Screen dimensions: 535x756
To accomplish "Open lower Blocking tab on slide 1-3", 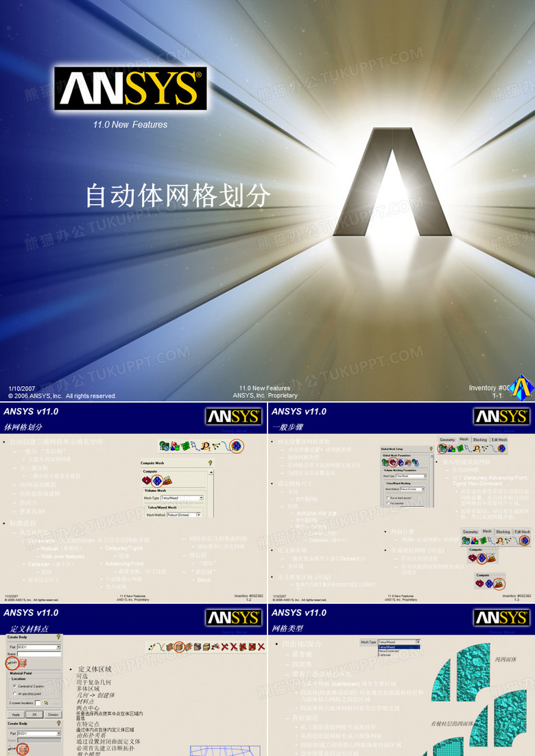I will point(503,532).
